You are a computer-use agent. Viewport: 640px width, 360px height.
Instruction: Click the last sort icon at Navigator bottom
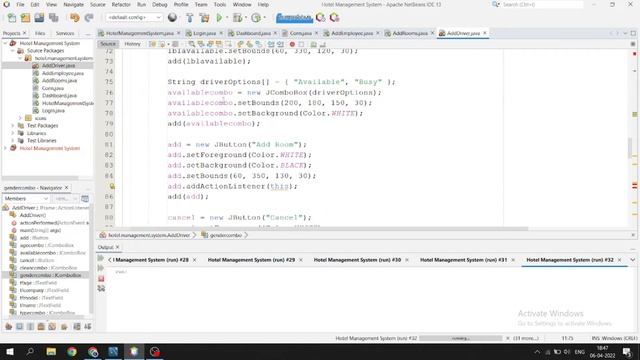(88, 327)
